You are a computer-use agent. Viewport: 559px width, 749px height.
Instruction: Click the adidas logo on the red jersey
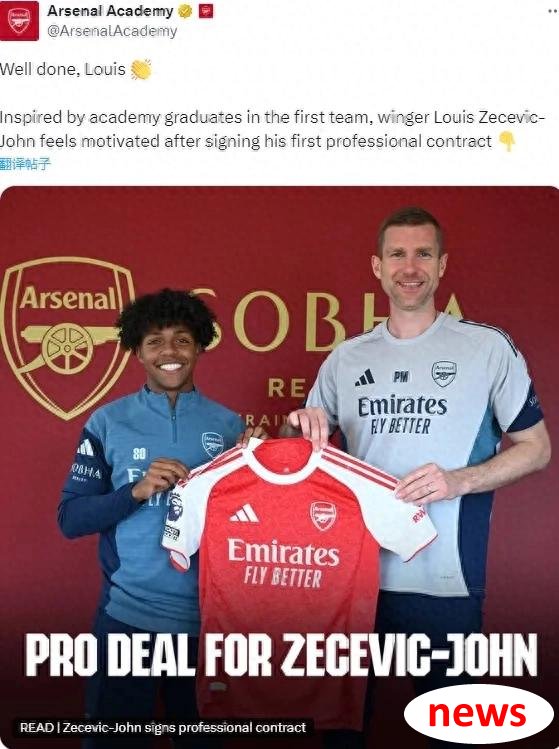244,514
